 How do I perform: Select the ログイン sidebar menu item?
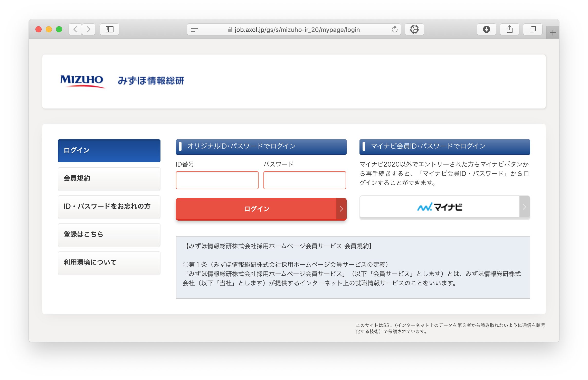pos(109,150)
